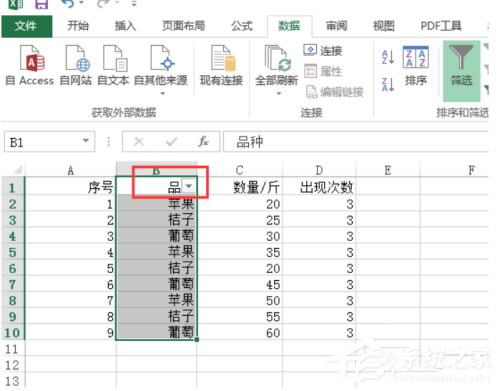This screenshot has height=391, width=500.
Task: Click the insert function fx button
Action: (x=203, y=142)
